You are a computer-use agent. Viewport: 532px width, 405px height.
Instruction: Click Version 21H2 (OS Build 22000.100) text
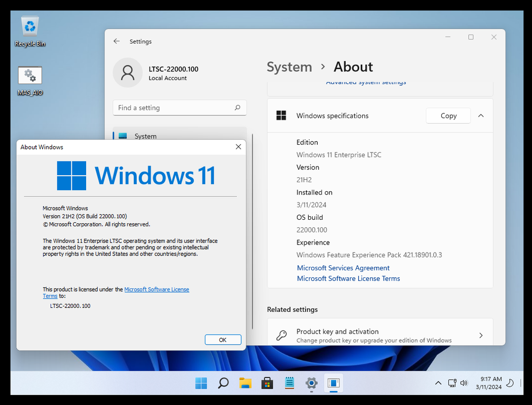pyautogui.click(x=85, y=216)
